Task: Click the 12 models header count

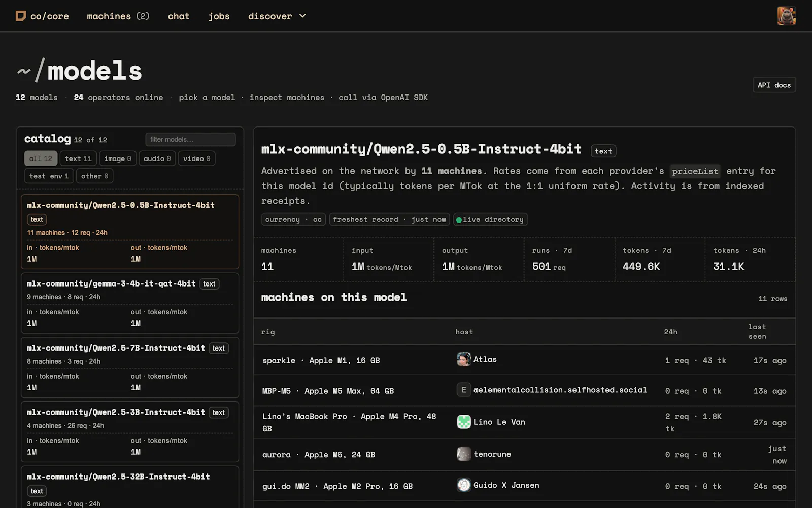Action: click(x=37, y=97)
